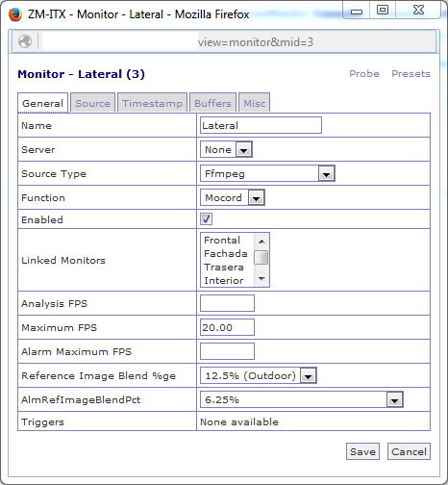Switch to the Buffers tab
The width and height of the screenshot is (448, 485).
212,103
